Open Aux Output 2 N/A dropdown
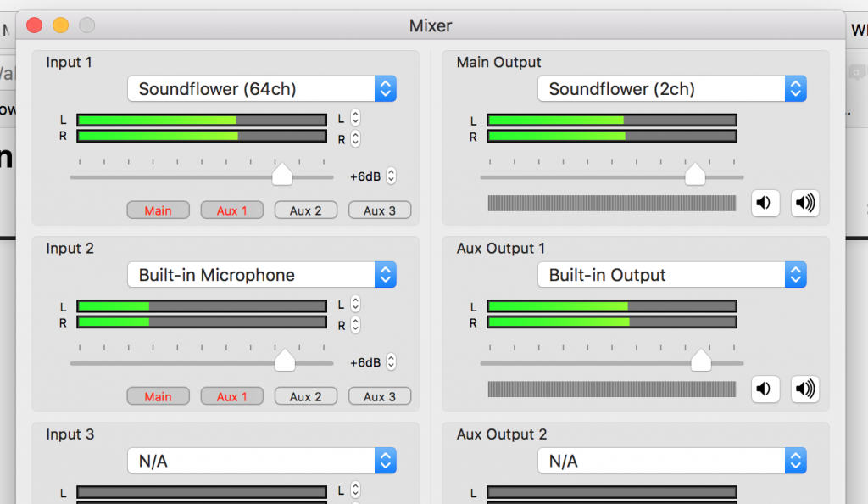868x504 pixels. tap(672, 461)
